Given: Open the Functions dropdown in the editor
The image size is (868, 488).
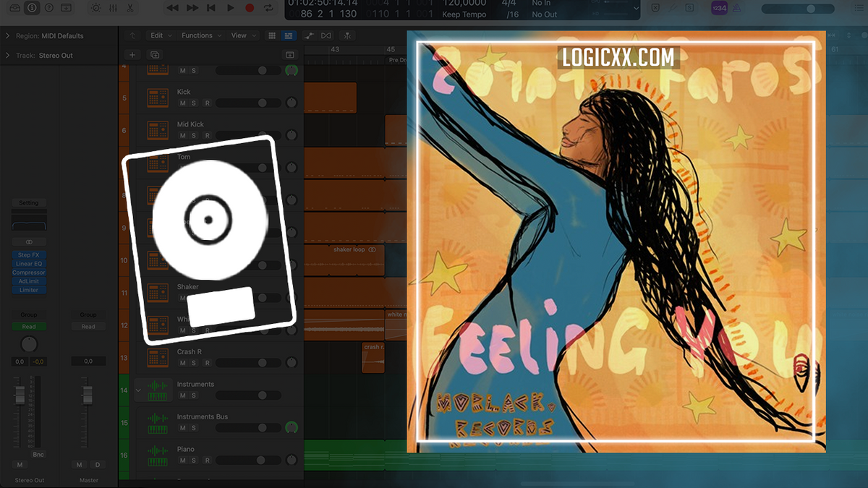Looking at the screenshot, I should (x=197, y=35).
